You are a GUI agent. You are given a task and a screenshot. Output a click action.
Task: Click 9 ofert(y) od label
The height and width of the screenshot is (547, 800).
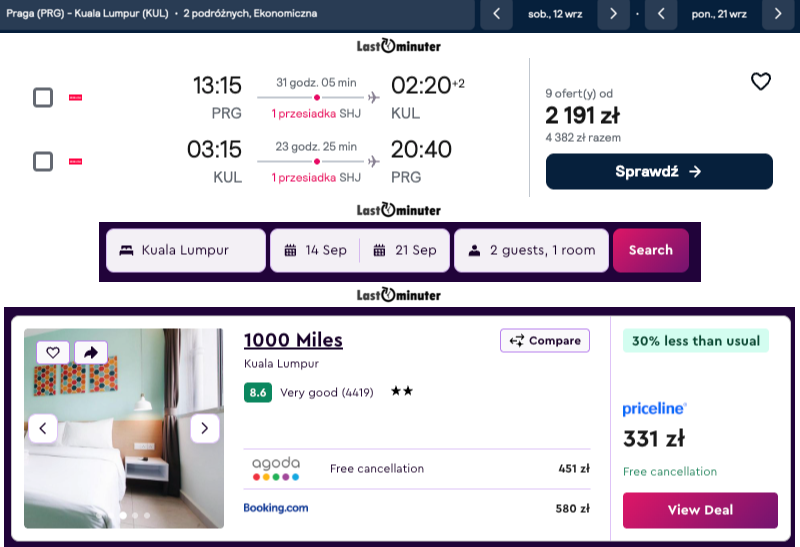[579, 93]
